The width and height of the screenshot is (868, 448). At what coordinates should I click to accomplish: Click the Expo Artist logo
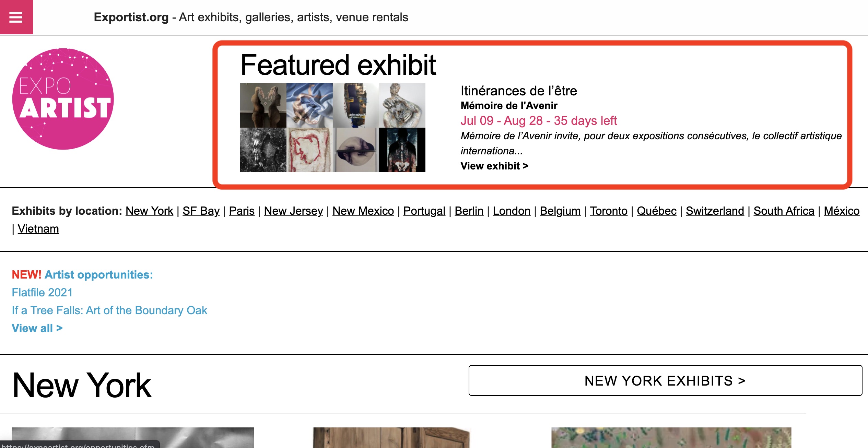tap(63, 99)
